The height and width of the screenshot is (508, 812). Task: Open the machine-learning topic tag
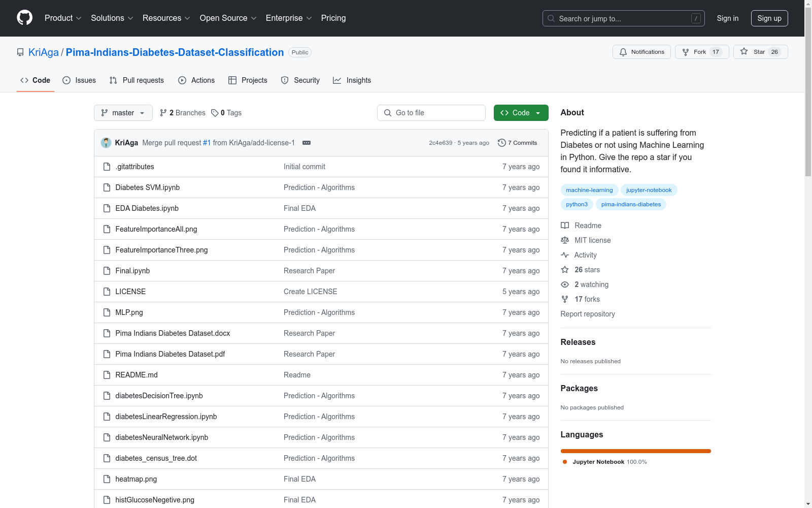click(589, 190)
